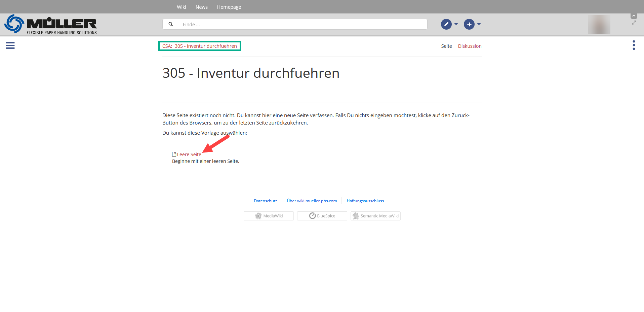Click the Müller company logo

(x=50, y=24)
